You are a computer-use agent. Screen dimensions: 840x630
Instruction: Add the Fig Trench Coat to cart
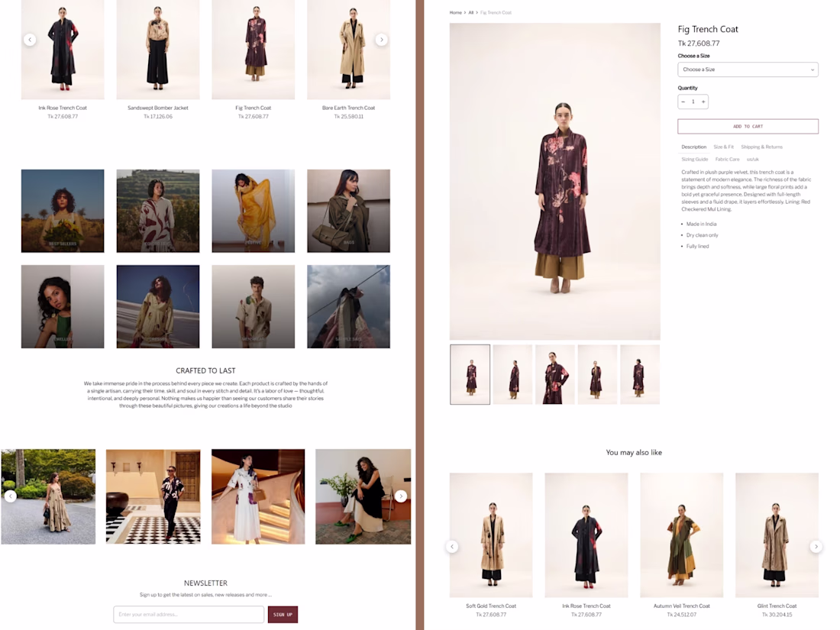pyautogui.click(x=748, y=127)
